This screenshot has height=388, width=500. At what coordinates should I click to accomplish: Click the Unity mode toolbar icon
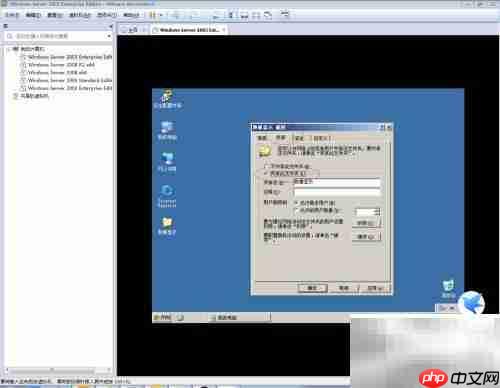pos(268,15)
